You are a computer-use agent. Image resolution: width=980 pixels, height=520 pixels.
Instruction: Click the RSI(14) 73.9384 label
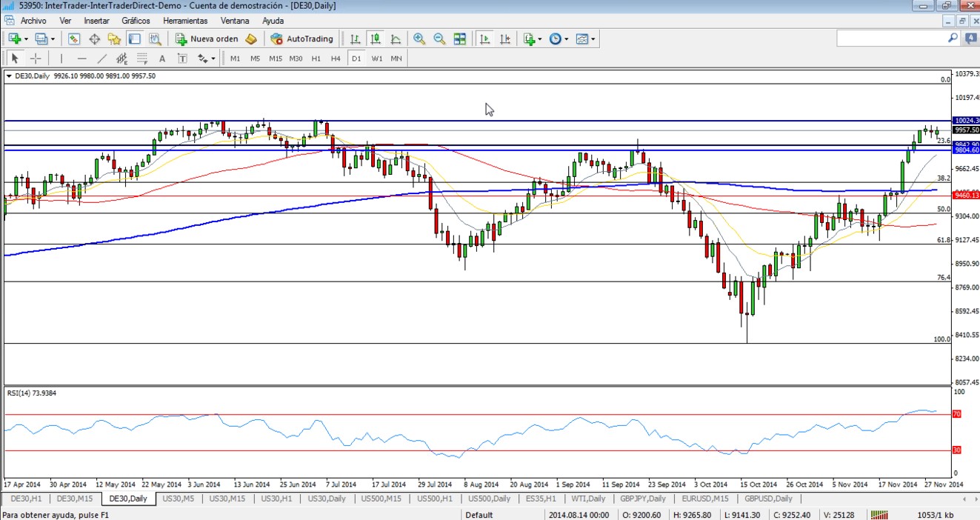32,393
